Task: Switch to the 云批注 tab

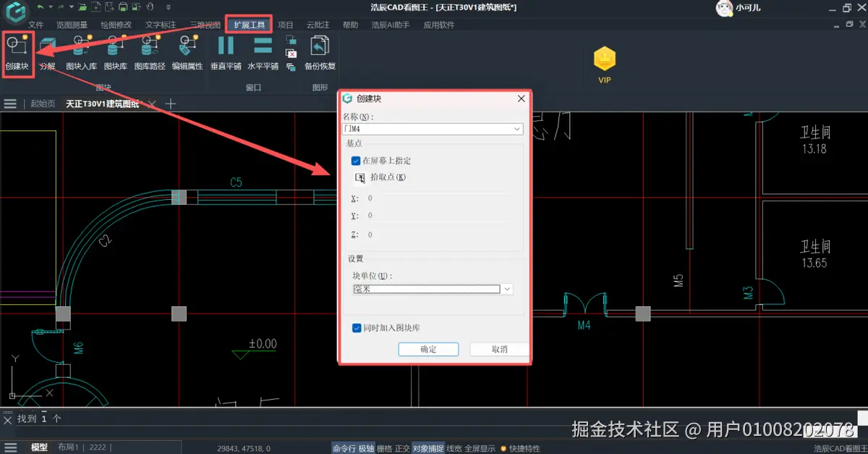Action: [318, 25]
